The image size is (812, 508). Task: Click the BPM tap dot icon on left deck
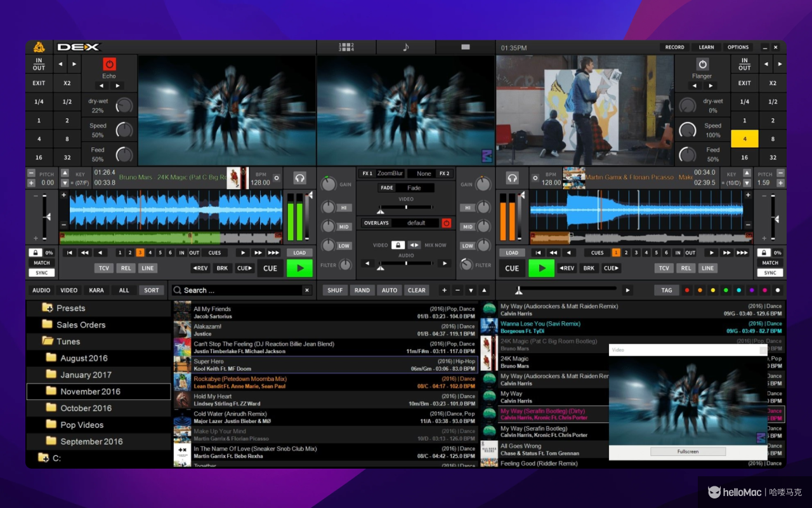pos(276,178)
